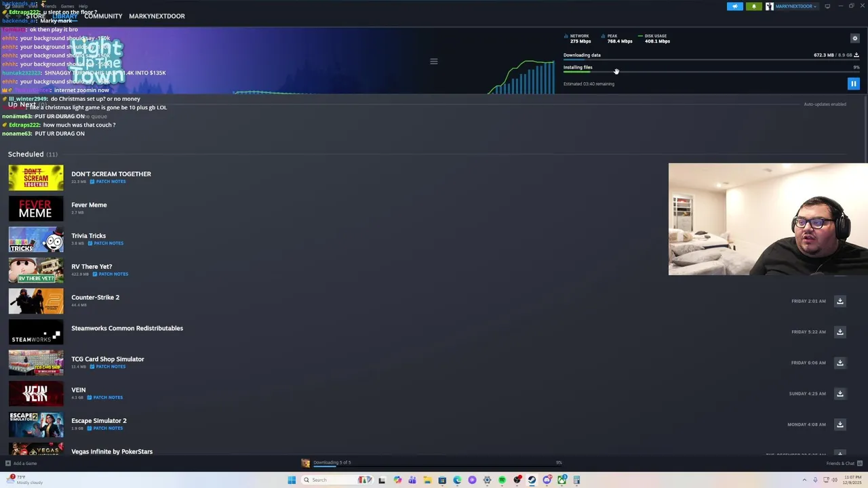Click Add a Game button
Screen dimensions: 868x488
21,464
